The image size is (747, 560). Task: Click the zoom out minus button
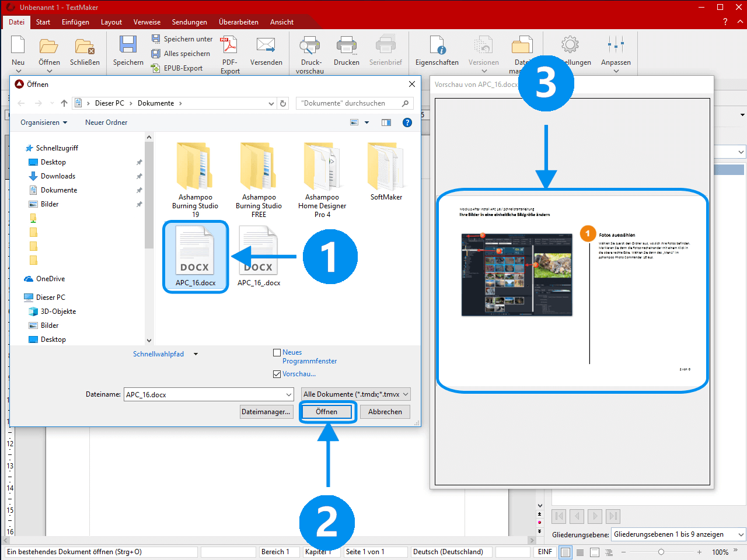tap(623, 552)
